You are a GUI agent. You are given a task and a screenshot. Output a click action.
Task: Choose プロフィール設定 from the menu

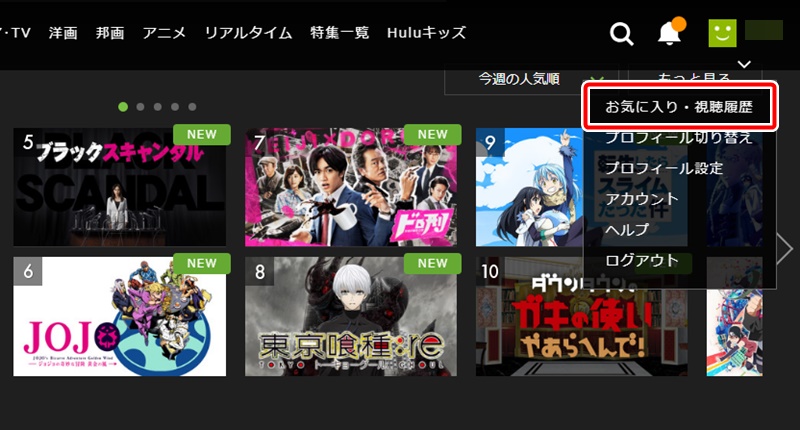coord(664,168)
